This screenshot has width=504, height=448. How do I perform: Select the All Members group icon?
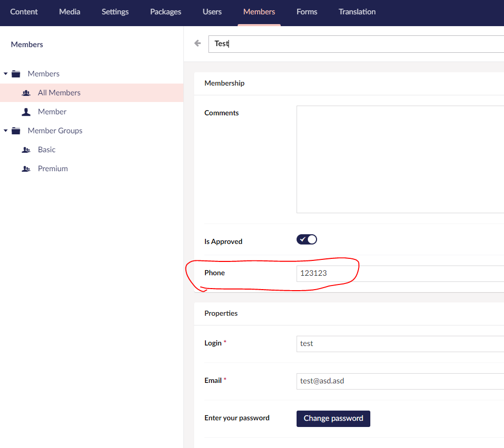tap(26, 92)
